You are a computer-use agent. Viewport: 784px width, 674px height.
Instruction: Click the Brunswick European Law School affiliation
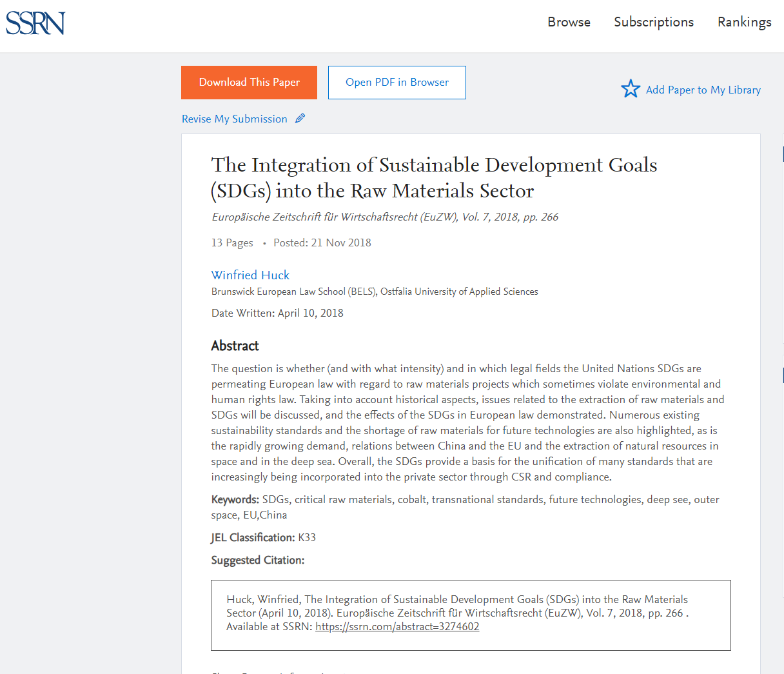pyautogui.click(x=375, y=292)
